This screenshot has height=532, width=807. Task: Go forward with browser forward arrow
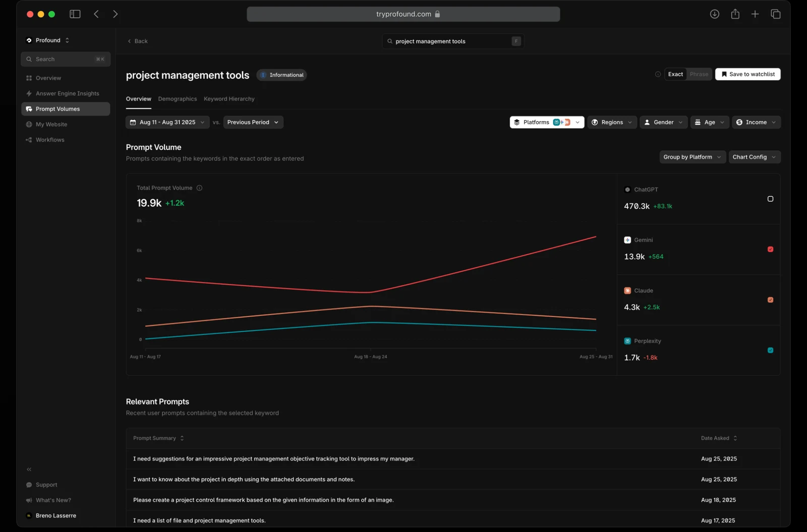click(115, 14)
